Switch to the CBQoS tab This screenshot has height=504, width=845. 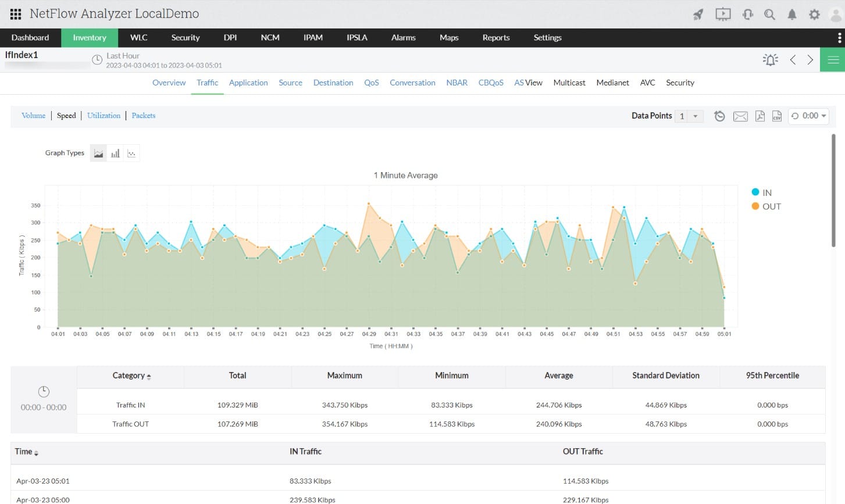(491, 83)
